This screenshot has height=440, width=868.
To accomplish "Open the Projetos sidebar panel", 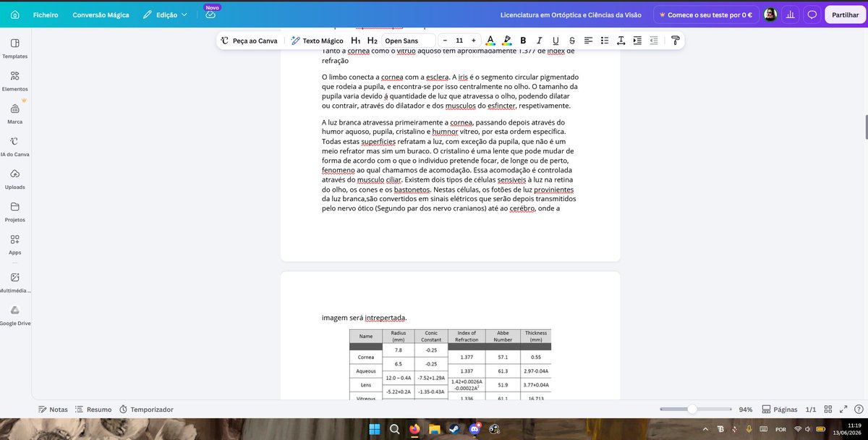I will coord(15,212).
